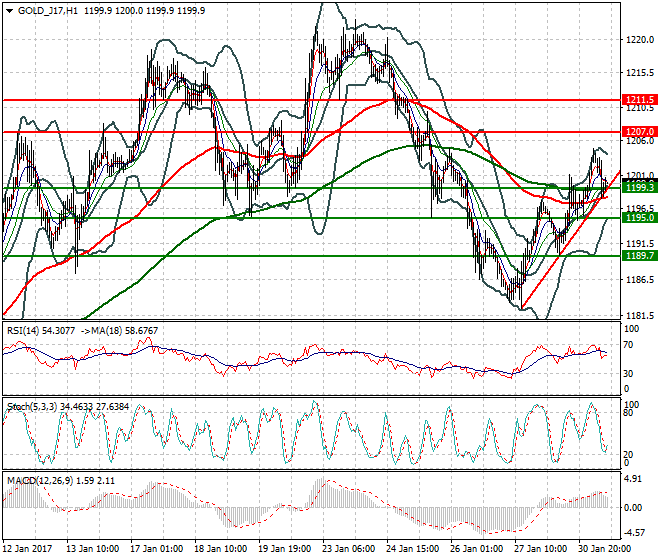Select the RSI scale value 30
Viewport: 660px width, 560px height.
(x=628, y=373)
